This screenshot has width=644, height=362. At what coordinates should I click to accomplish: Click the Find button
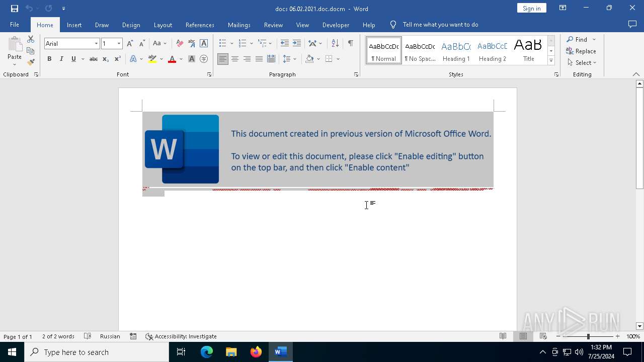click(x=577, y=39)
